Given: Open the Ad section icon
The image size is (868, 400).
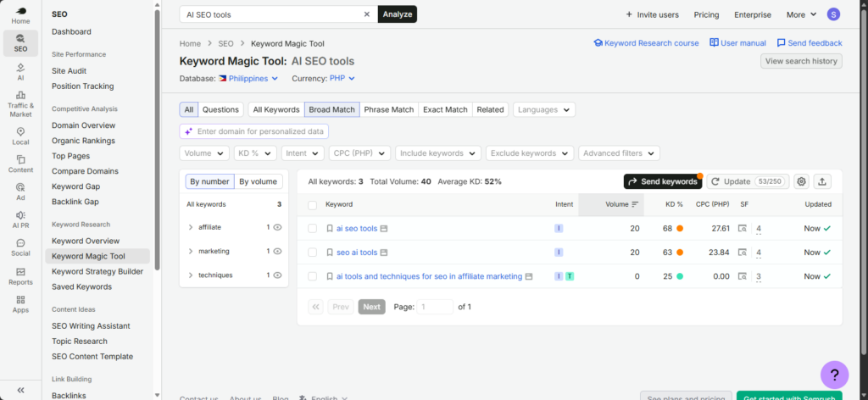Looking at the screenshot, I should tap(20, 192).
